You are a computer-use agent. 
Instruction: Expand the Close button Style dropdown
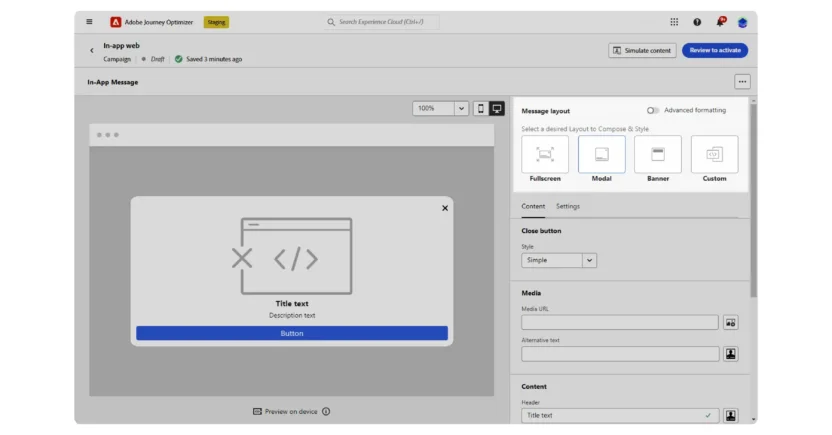click(x=558, y=260)
